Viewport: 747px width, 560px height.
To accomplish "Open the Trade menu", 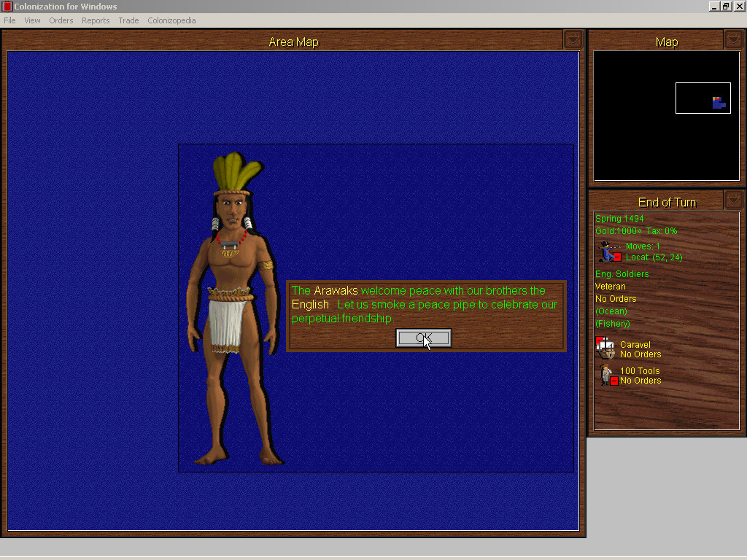I will pos(128,20).
